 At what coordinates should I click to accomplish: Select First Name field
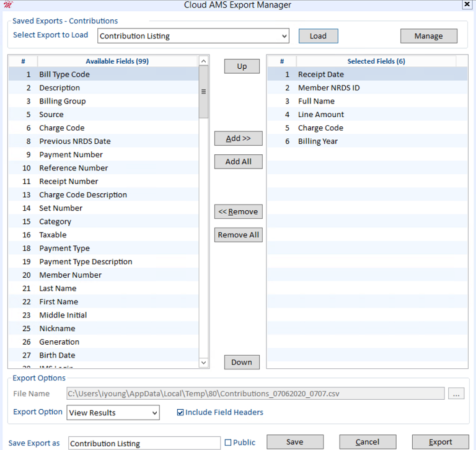pyautogui.click(x=104, y=301)
